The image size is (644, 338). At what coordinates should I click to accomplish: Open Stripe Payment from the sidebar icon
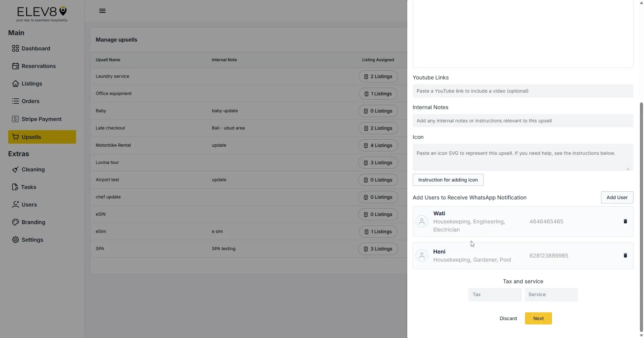tap(15, 119)
